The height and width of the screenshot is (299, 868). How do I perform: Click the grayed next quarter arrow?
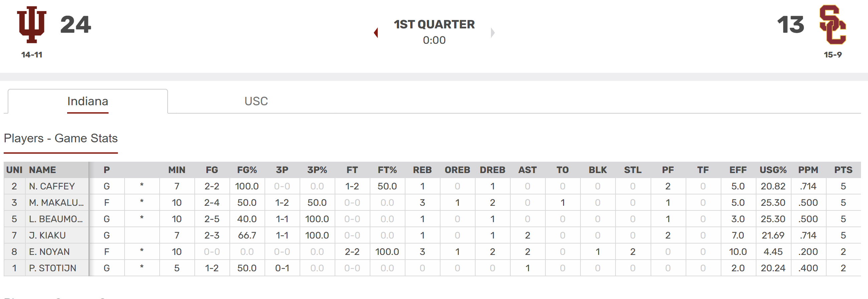493,33
